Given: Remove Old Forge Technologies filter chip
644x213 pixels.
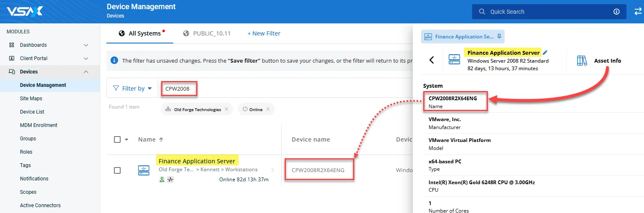Looking at the screenshot, I should click(x=226, y=109).
